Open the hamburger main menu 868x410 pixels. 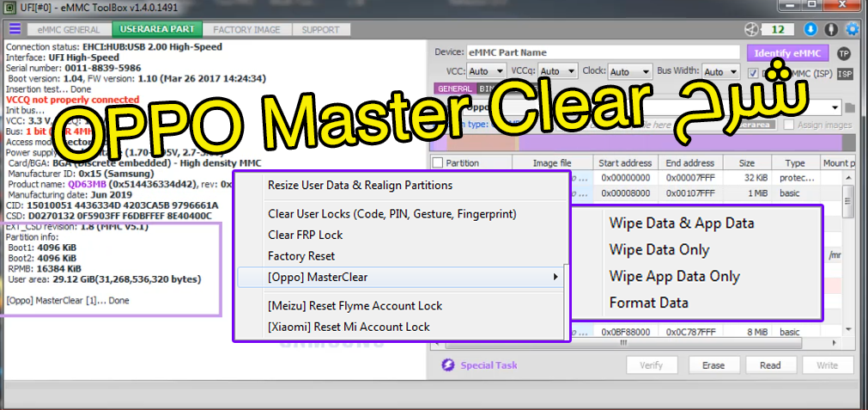click(15, 29)
